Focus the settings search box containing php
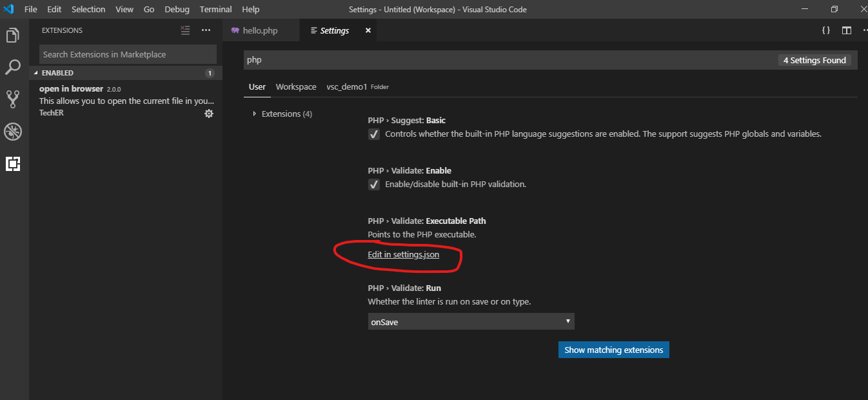This screenshot has width=868, height=400. pos(509,60)
